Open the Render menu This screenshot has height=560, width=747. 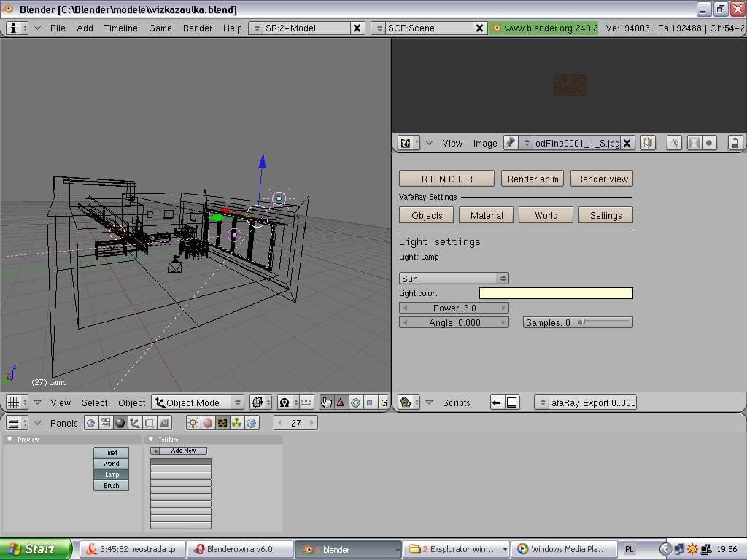point(198,28)
